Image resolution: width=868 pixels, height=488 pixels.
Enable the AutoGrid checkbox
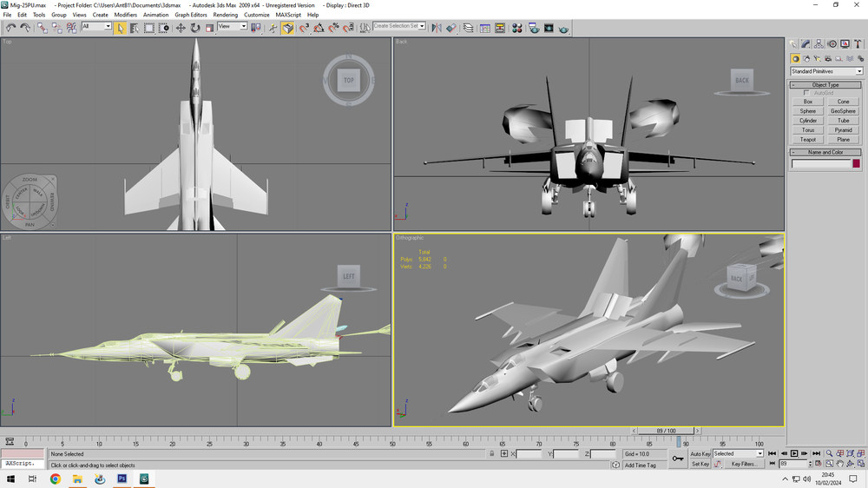[x=806, y=93]
